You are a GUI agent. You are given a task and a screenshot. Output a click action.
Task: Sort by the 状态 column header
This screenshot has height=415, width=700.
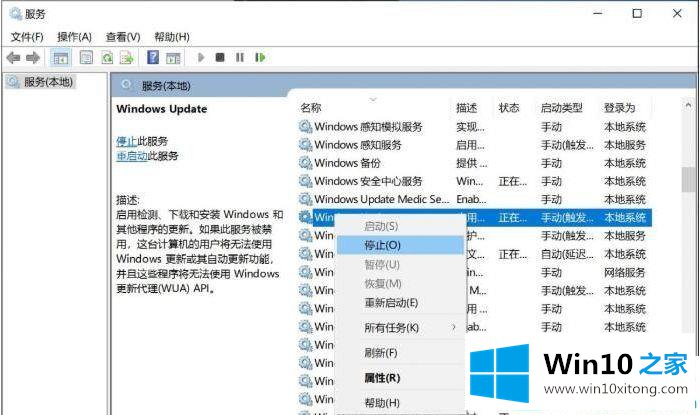pyautogui.click(x=509, y=108)
